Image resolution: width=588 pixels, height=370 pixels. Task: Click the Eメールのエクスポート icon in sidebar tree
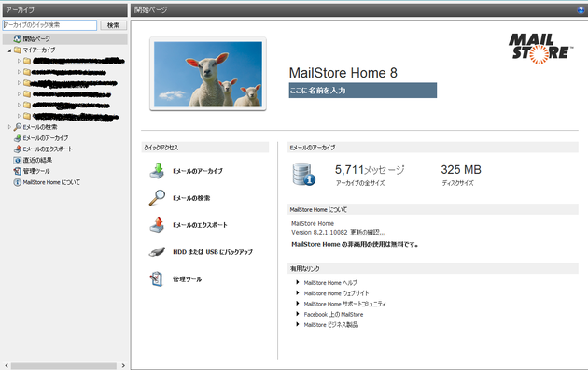(x=17, y=149)
